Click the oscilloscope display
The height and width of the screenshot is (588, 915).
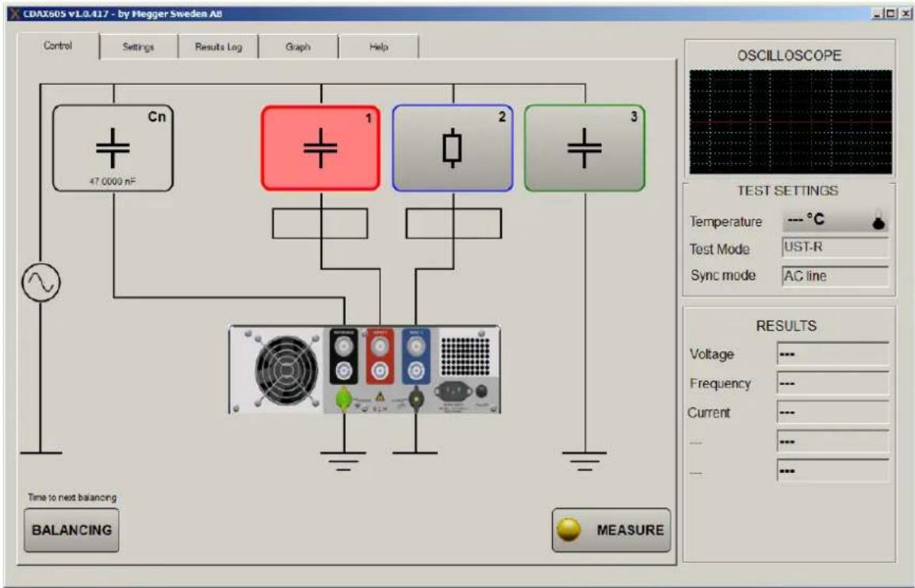(791, 122)
